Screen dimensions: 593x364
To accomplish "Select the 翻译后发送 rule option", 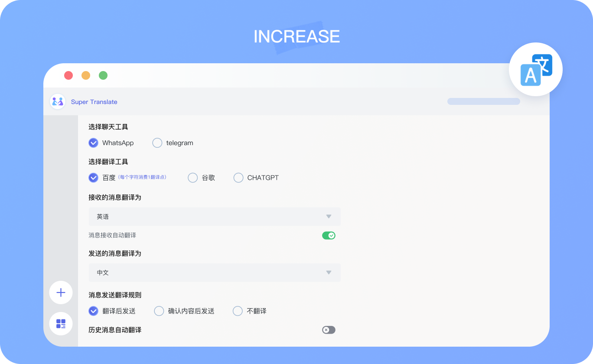I will [x=93, y=311].
